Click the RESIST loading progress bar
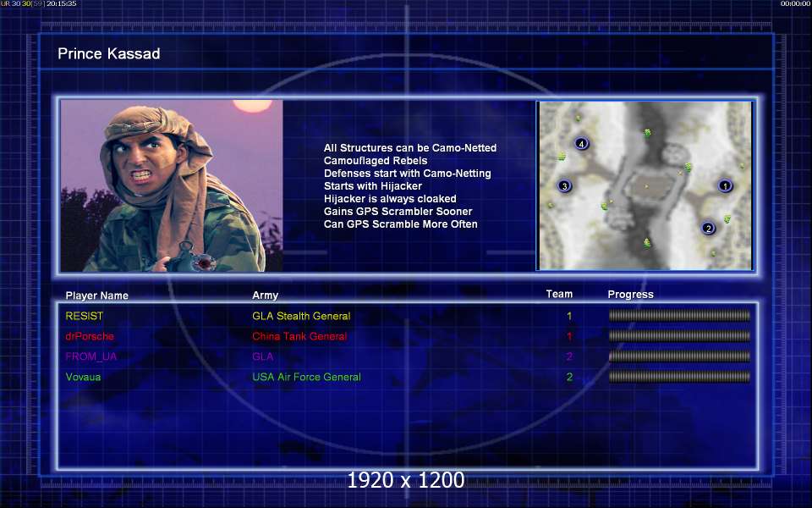812x508 pixels. click(679, 316)
